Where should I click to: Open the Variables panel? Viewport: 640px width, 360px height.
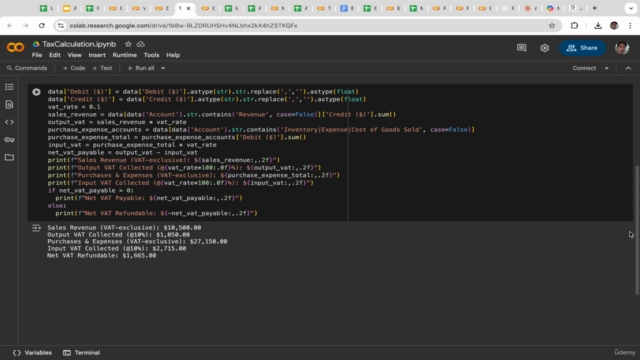(x=33, y=353)
